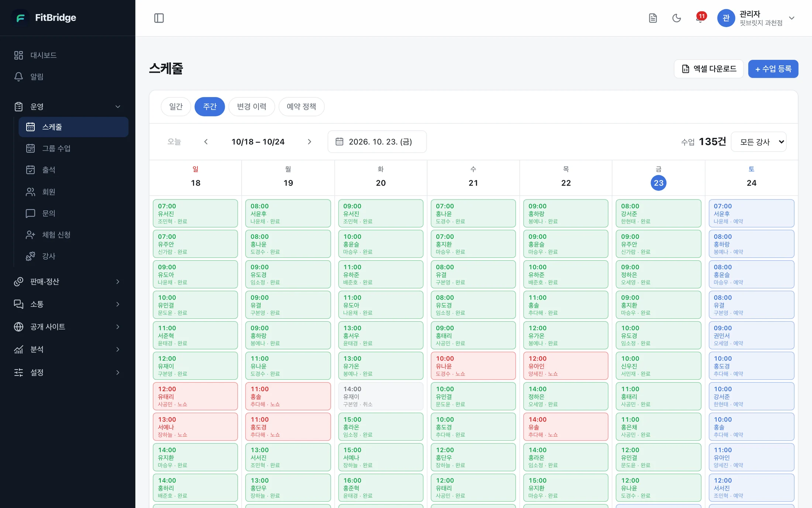The image size is (812, 508).
Task: Switch to 일간 tab
Action: tap(176, 106)
